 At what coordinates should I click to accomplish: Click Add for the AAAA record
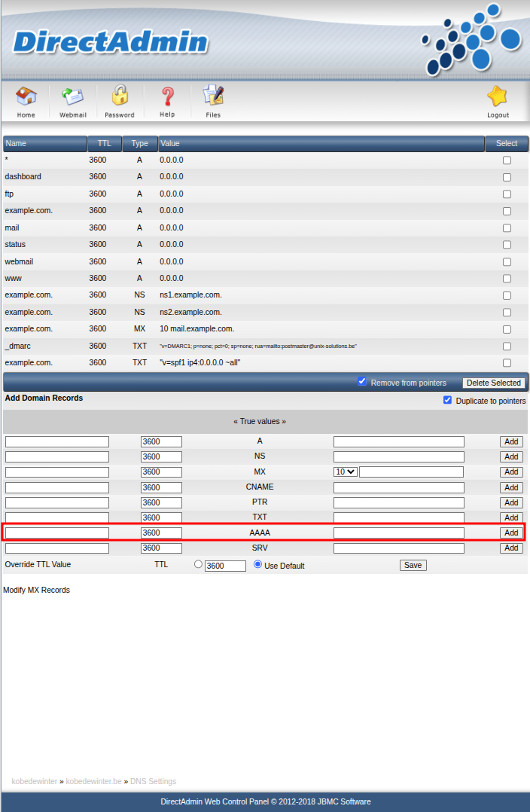click(511, 533)
